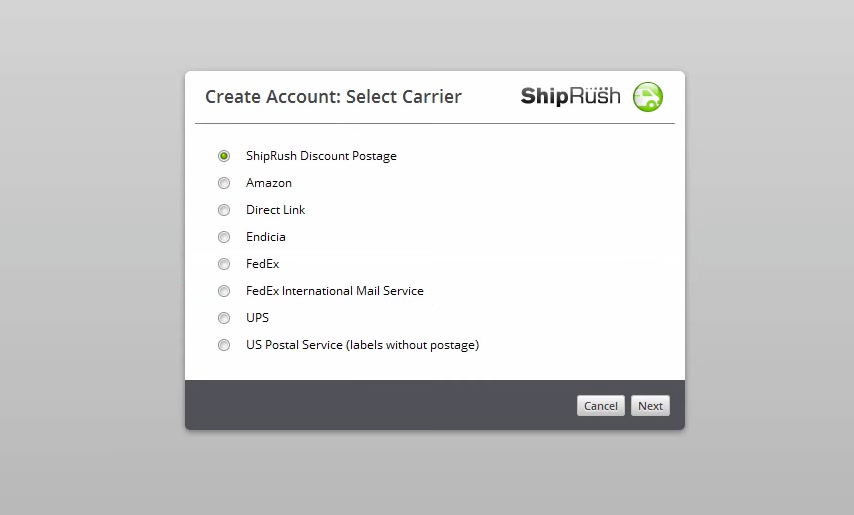The width and height of the screenshot is (854, 515).
Task: Click the 'Direct Link' label text
Action: 276,210
